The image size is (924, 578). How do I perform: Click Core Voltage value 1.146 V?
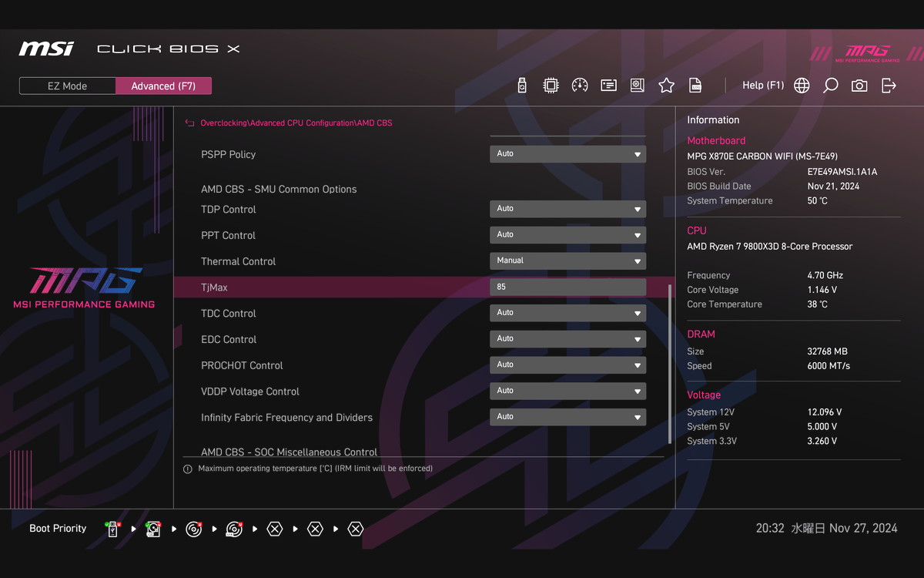click(x=822, y=290)
